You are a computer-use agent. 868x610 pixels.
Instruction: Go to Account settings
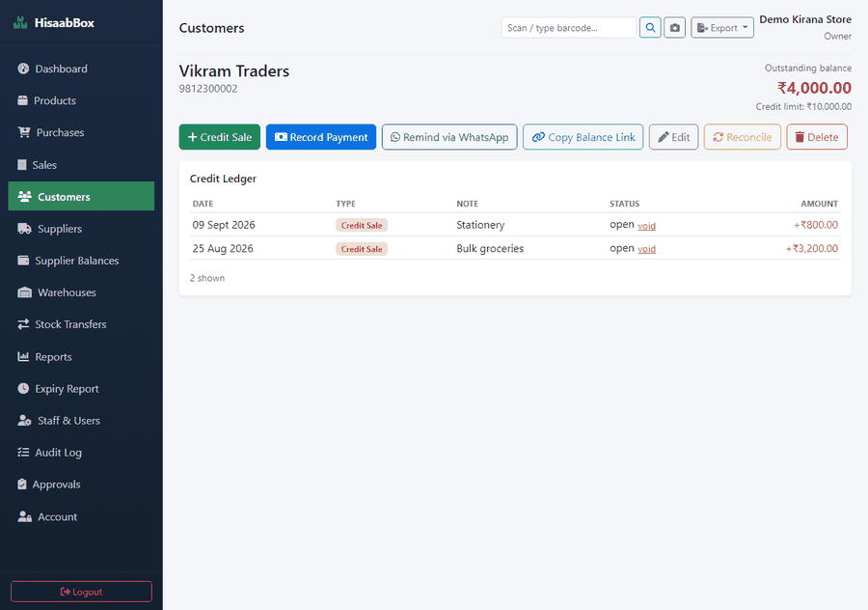pos(81,516)
